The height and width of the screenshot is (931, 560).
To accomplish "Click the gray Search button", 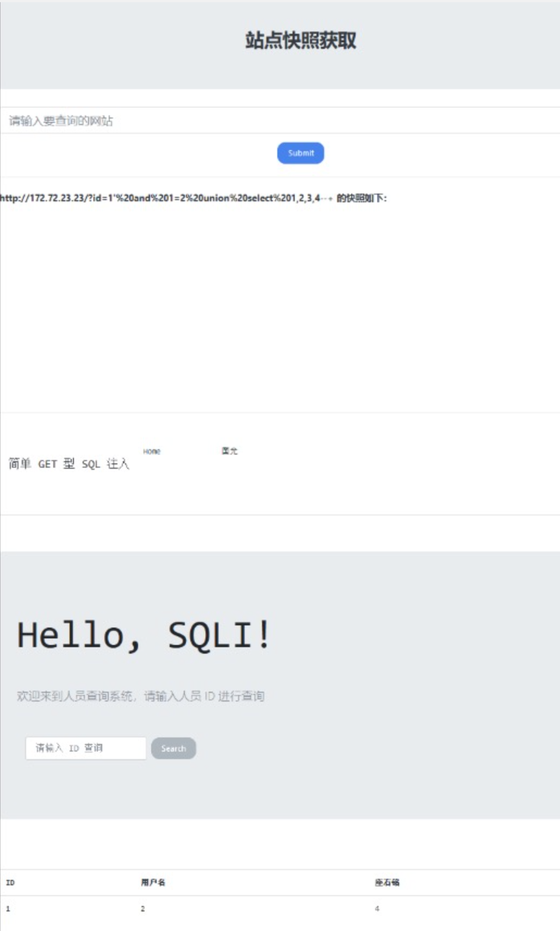I will coord(173,748).
